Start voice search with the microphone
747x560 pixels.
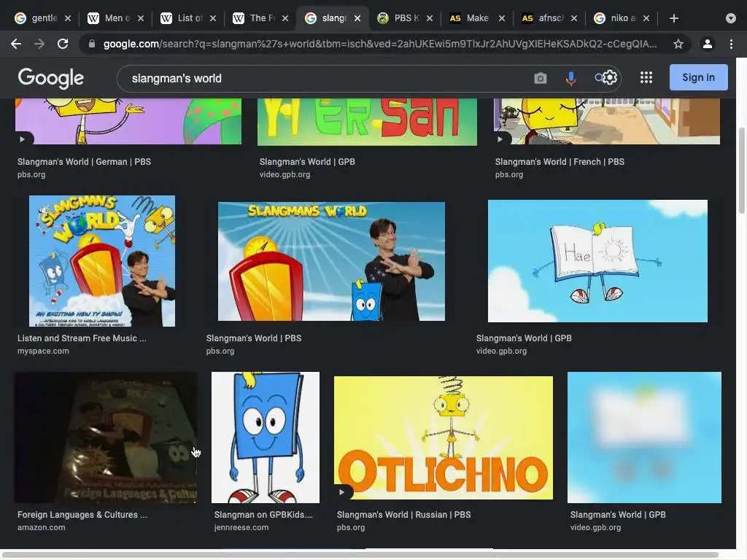(570, 78)
